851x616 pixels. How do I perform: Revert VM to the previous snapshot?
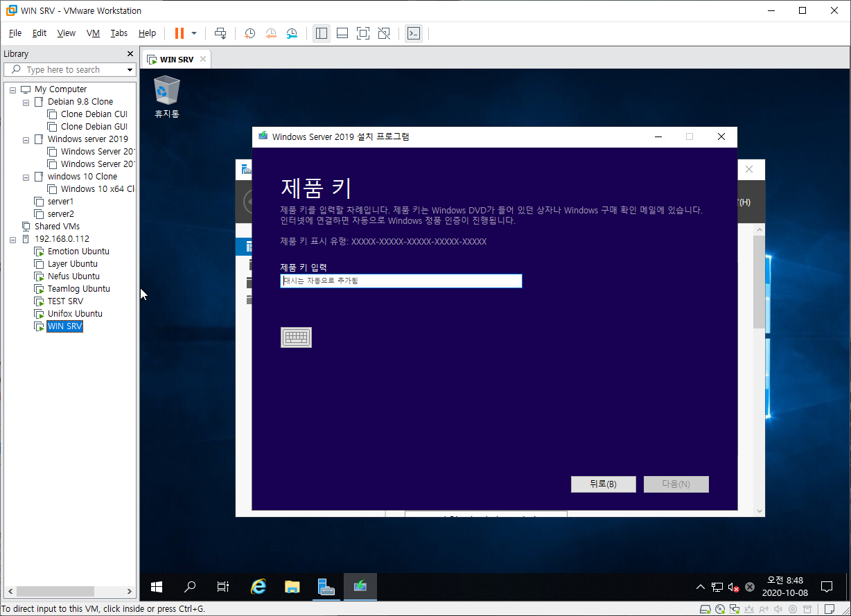pos(271,33)
